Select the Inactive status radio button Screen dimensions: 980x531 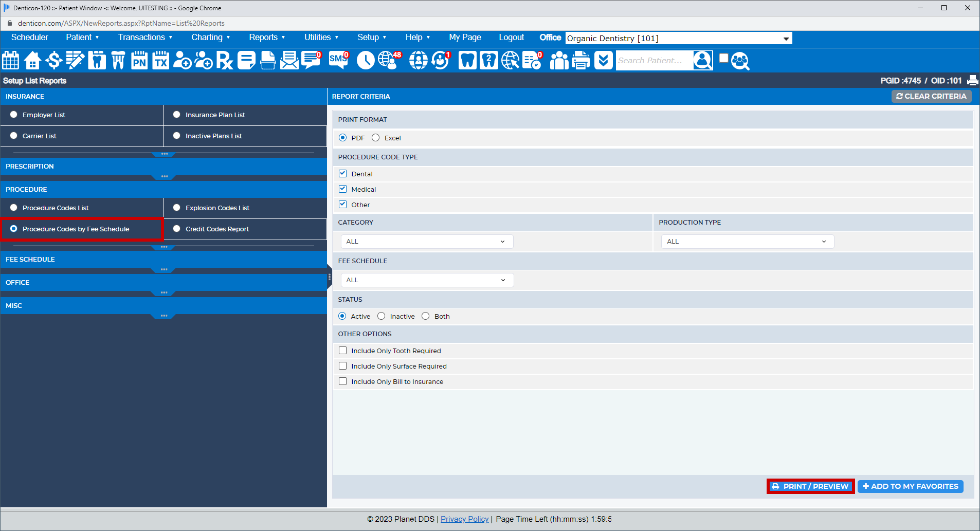[381, 316]
